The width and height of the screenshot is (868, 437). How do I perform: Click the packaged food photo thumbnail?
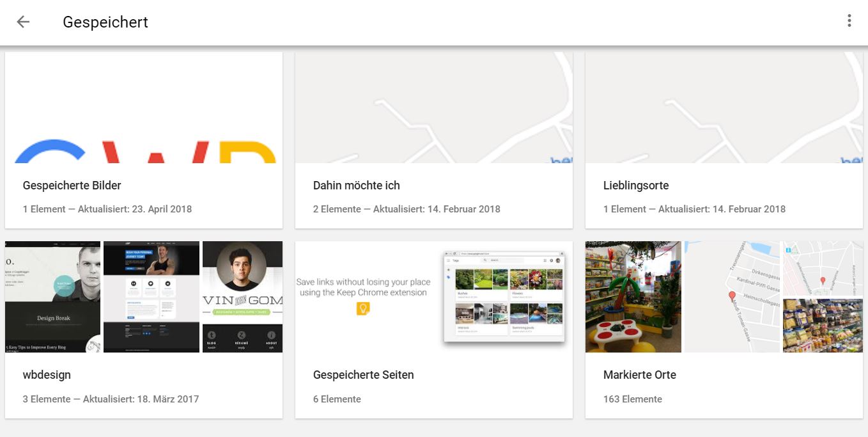click(823, 326)
